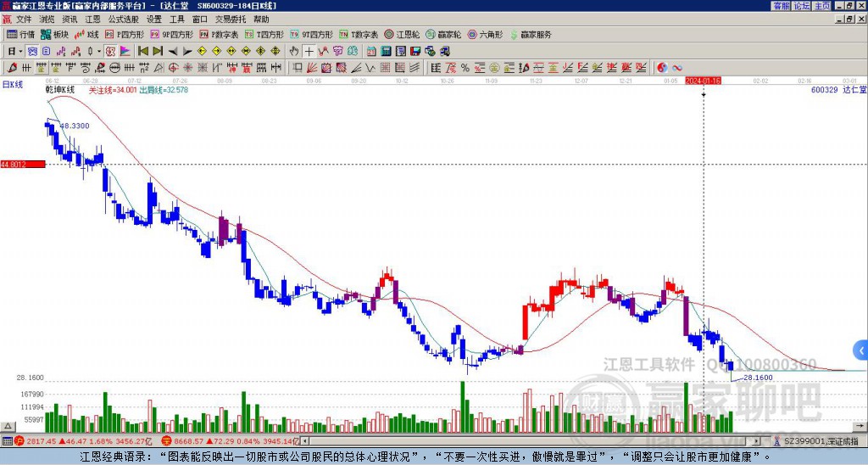This screenshot has width=868, height=465.
Task: Click the 权 adjustment toggle icon
Action: [x=110, y=52]
